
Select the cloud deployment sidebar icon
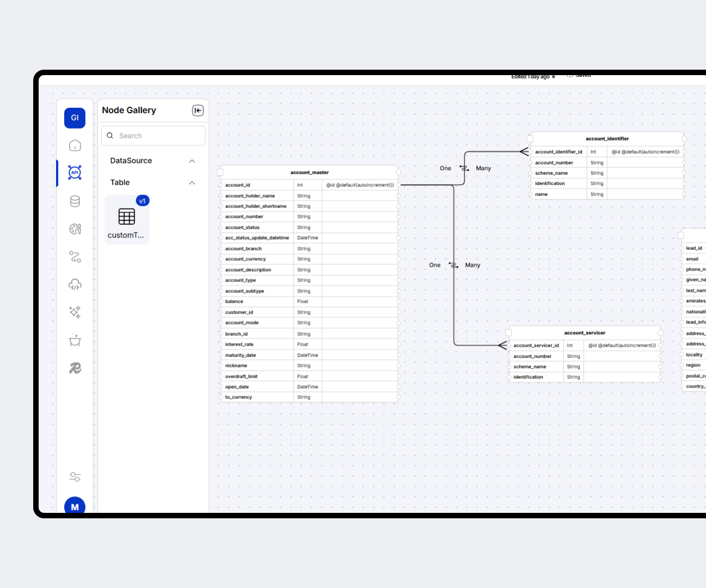pos(75,284)
